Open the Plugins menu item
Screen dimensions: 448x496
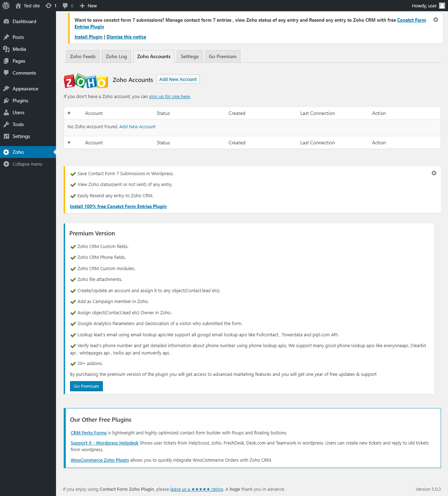[x=28, y=101]
